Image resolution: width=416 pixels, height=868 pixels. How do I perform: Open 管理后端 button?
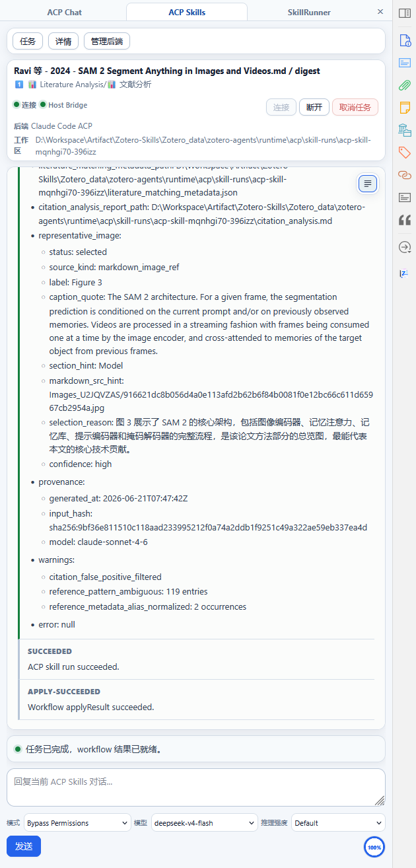pyautogui.click(x=107, y=41)
